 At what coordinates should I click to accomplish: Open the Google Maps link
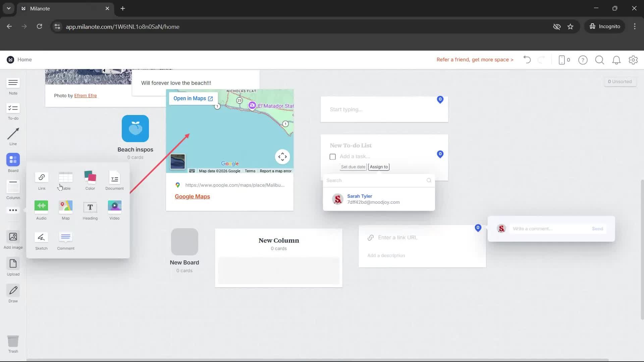click(192, 197)
